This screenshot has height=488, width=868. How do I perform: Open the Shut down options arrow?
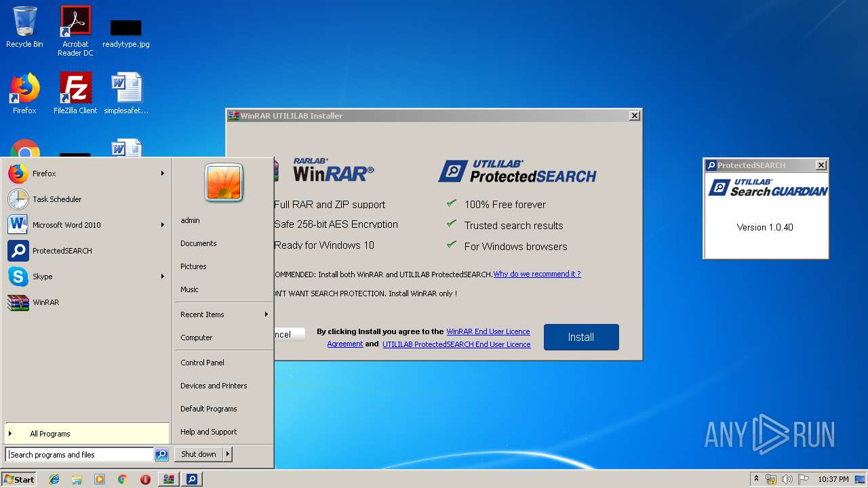click(227, 454)
